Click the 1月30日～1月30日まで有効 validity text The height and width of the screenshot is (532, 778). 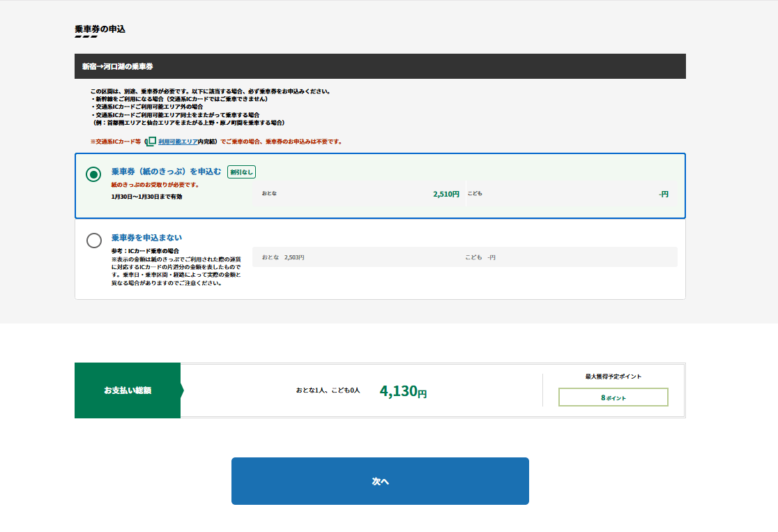146,197
